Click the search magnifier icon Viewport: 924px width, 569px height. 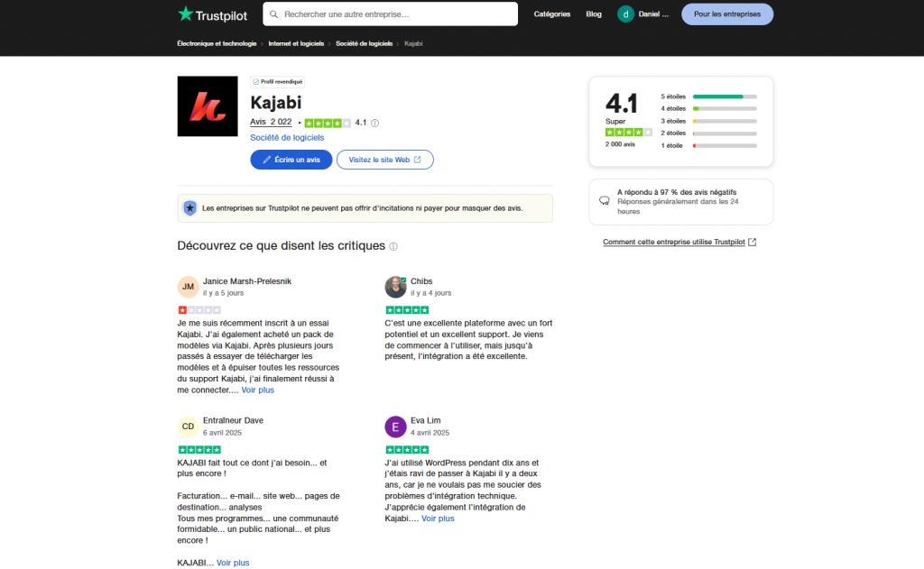274,14
